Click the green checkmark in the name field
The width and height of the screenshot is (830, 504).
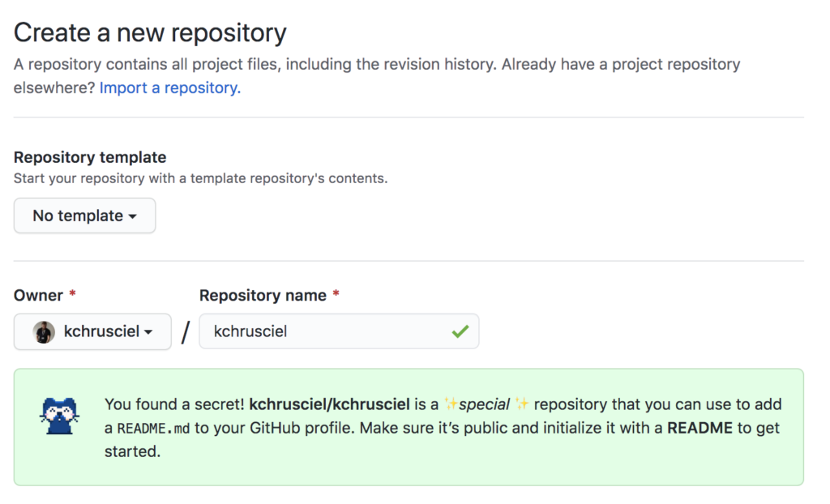tap(460, 331)
